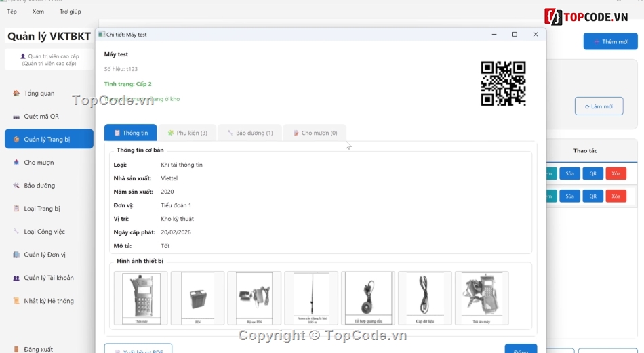Open Quét mã QR scanner icon

pos(16,117)
